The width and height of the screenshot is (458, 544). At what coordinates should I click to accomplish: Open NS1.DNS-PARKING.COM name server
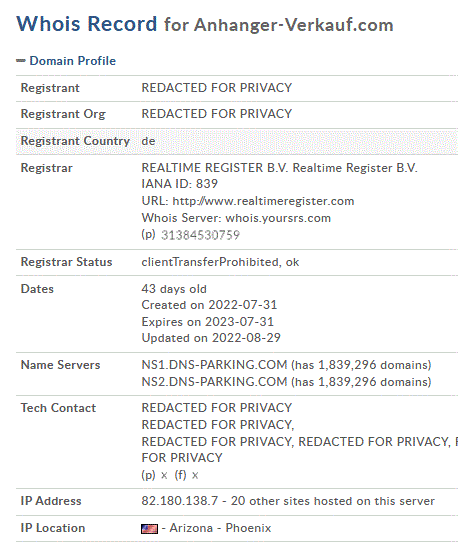click(214, 365)
